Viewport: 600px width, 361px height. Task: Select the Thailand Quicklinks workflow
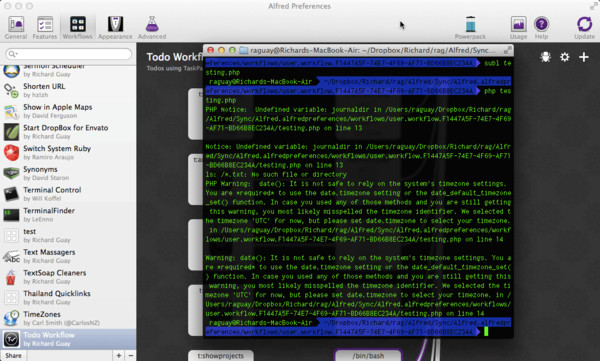tap(68, 297)
